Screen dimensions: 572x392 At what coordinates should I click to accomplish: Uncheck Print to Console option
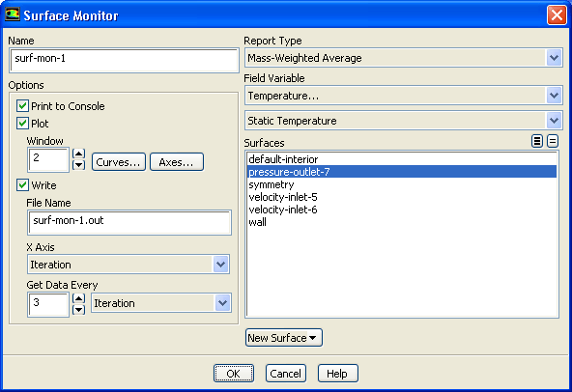(22, 106)
